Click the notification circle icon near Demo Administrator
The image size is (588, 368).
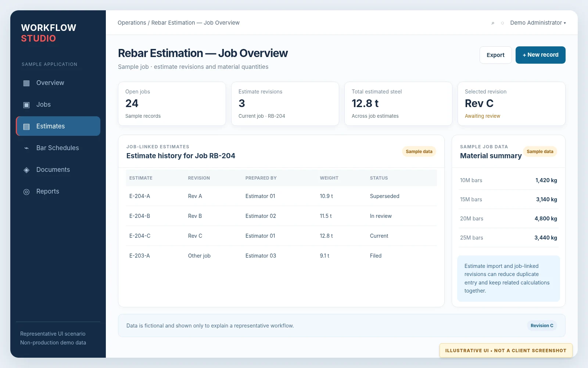point(502,23)
